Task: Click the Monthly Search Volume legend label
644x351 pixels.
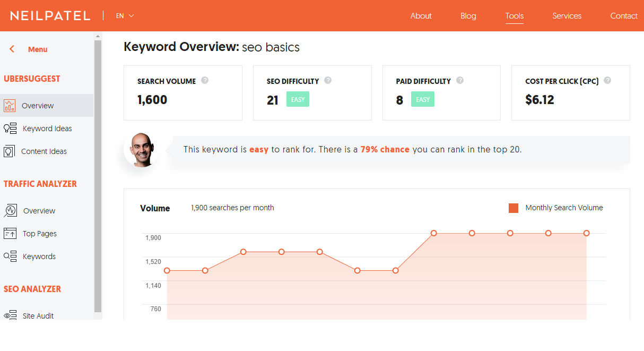Action: point(564,208)
